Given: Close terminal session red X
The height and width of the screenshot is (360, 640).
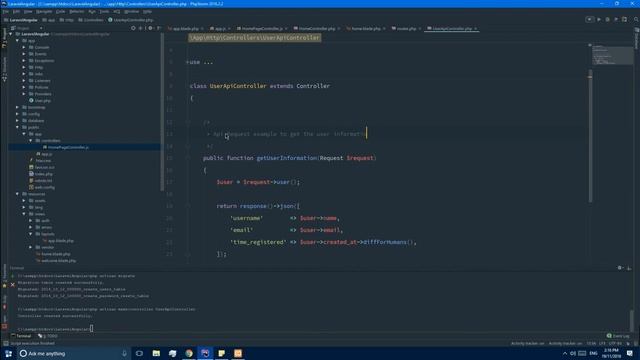Looking at the screenshot, I should point(12,284).
